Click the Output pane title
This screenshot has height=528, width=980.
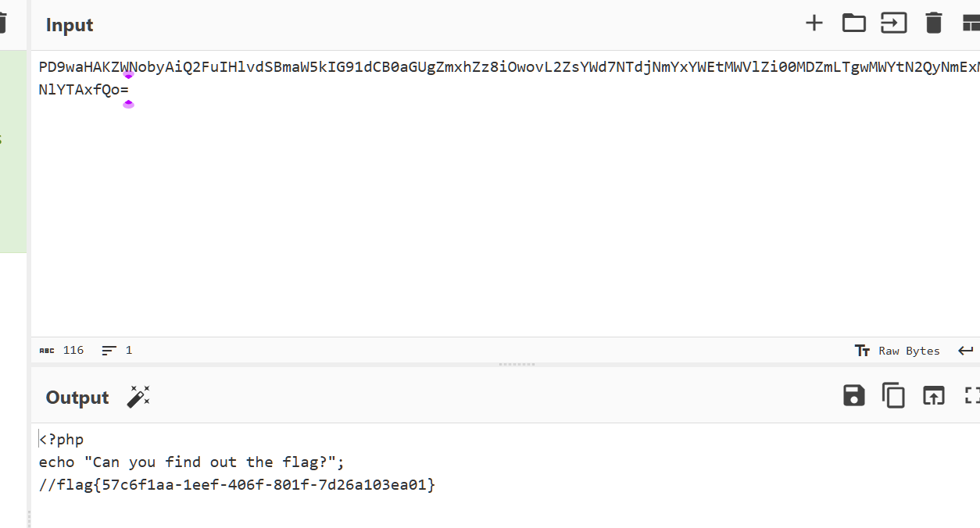point(77,398)
